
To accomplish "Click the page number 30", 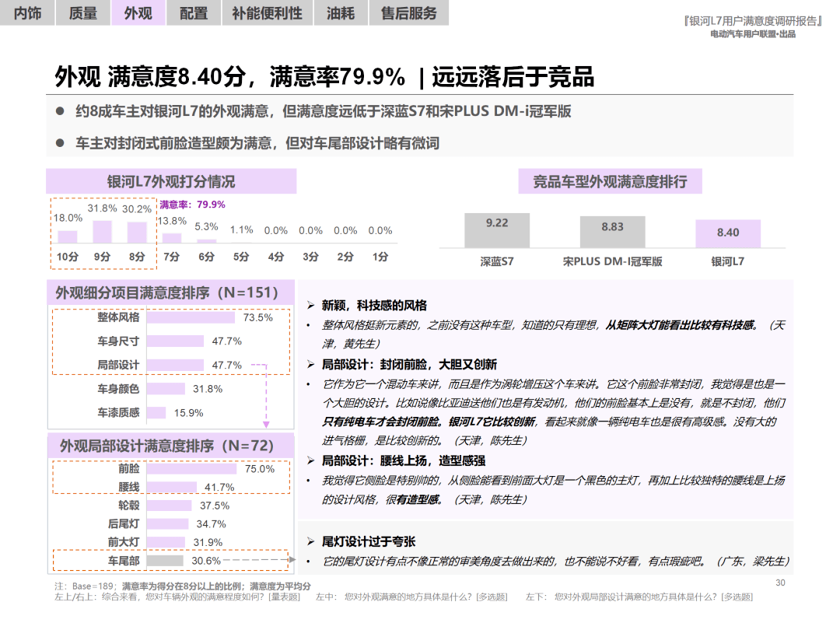I will (x=781, y=583).
